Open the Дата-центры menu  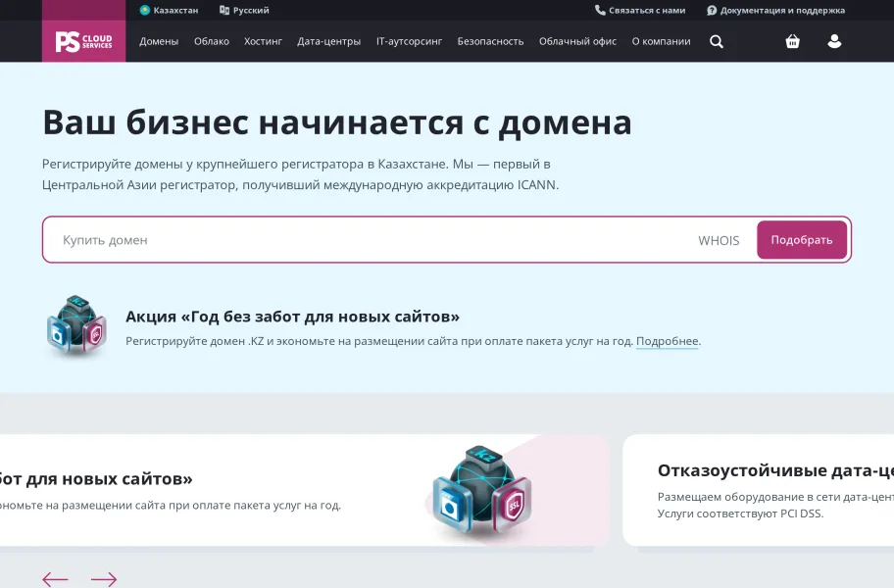pos(329,41)
